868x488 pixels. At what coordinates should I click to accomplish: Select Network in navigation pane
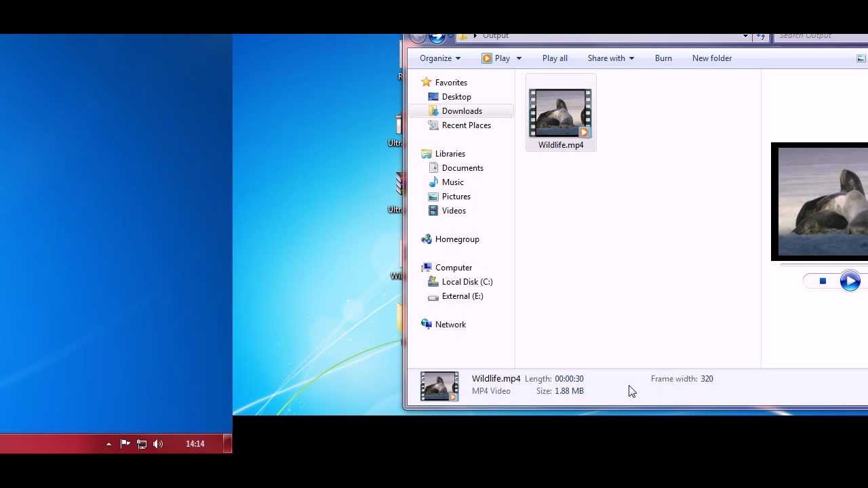click(x=450, y=325)
